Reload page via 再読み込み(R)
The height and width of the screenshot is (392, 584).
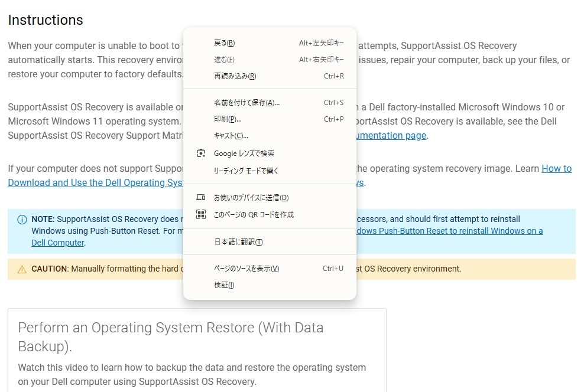[270, 76]
